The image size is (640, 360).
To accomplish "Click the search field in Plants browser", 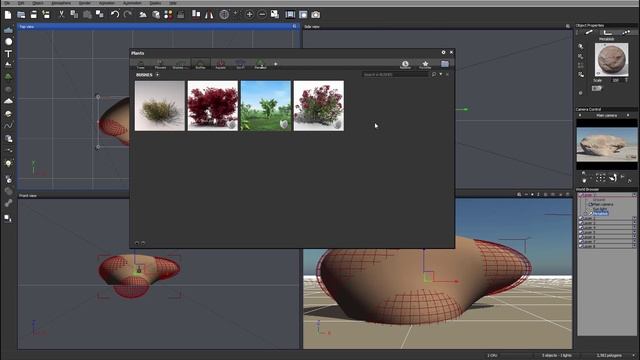I will pyautogui.click(x=396, y=75).
